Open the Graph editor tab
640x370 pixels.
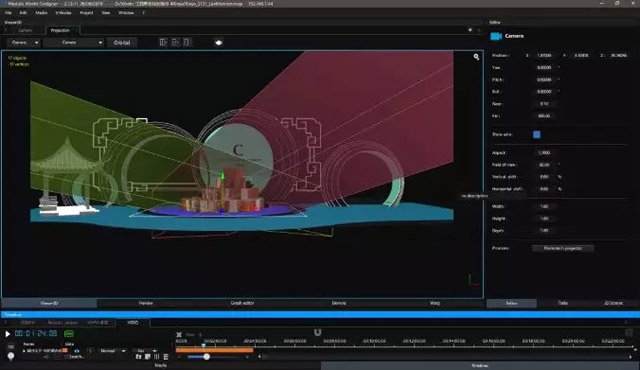pyautogui.click(x=242, y=303)
